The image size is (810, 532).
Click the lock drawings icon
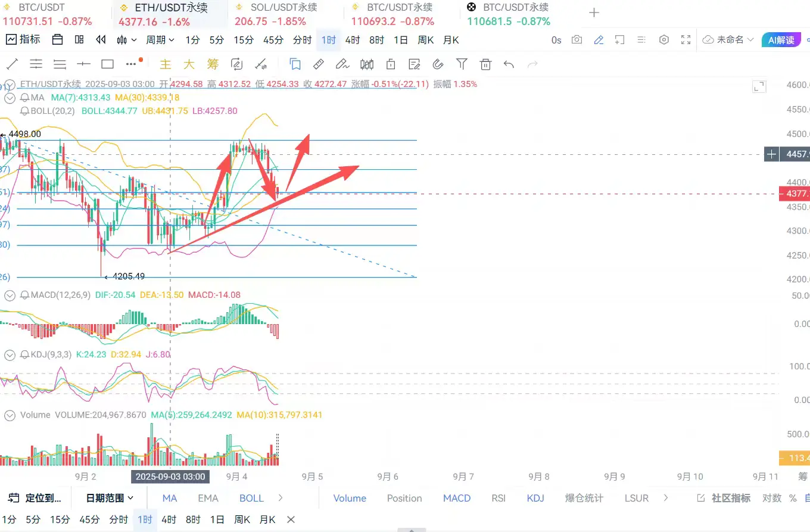click(x=391, y=64)
